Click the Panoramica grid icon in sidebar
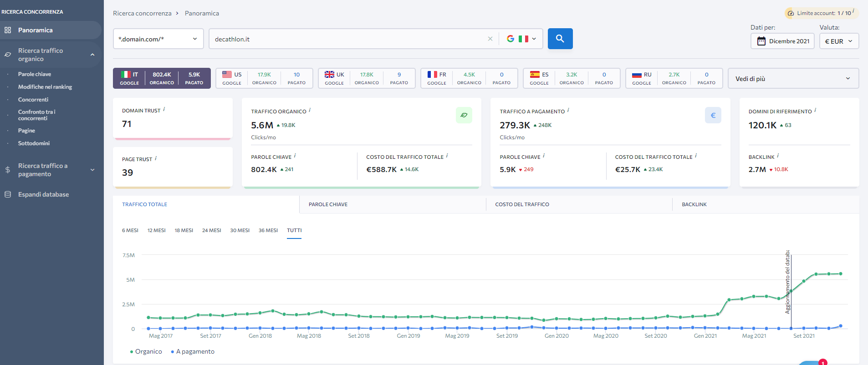 [8, 30]
